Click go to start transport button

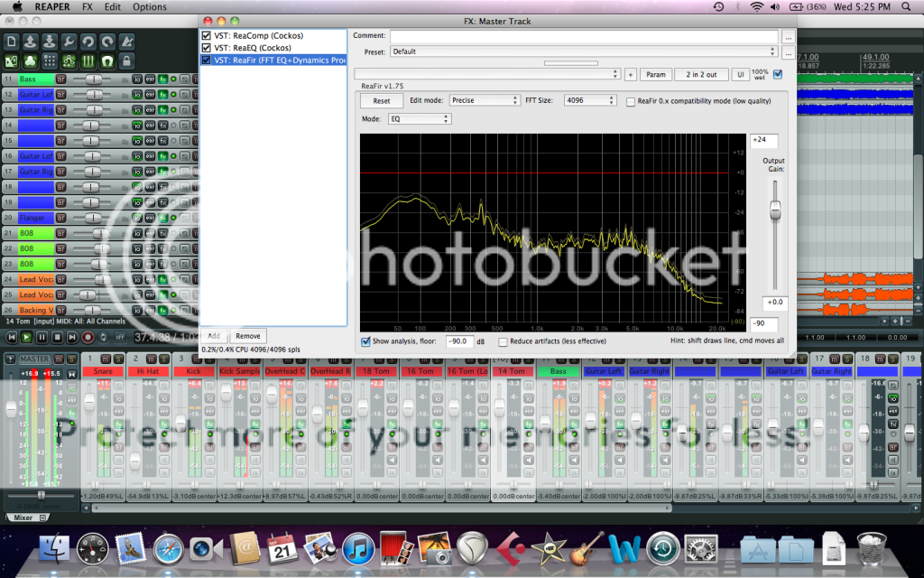tap(11, 337)
